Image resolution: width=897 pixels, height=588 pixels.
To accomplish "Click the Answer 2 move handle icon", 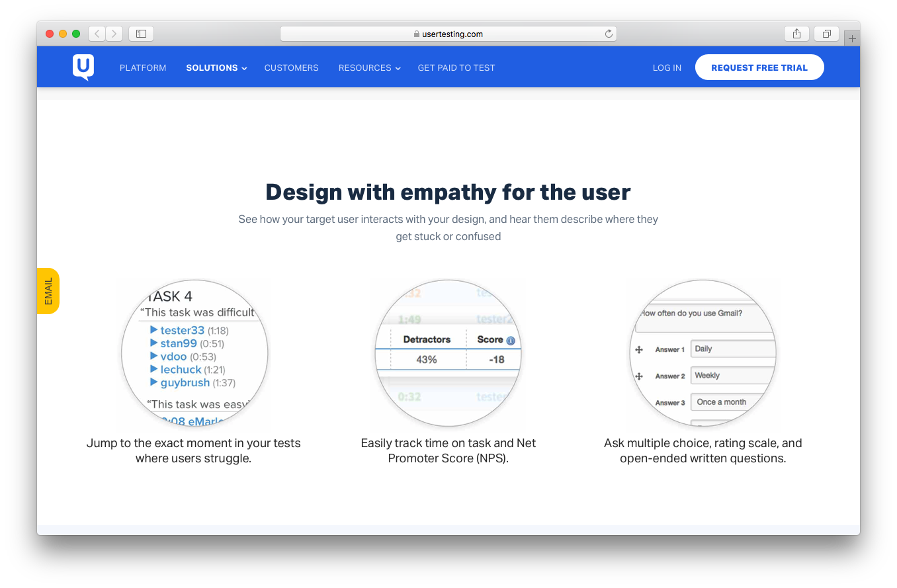I will click(639, 376).
